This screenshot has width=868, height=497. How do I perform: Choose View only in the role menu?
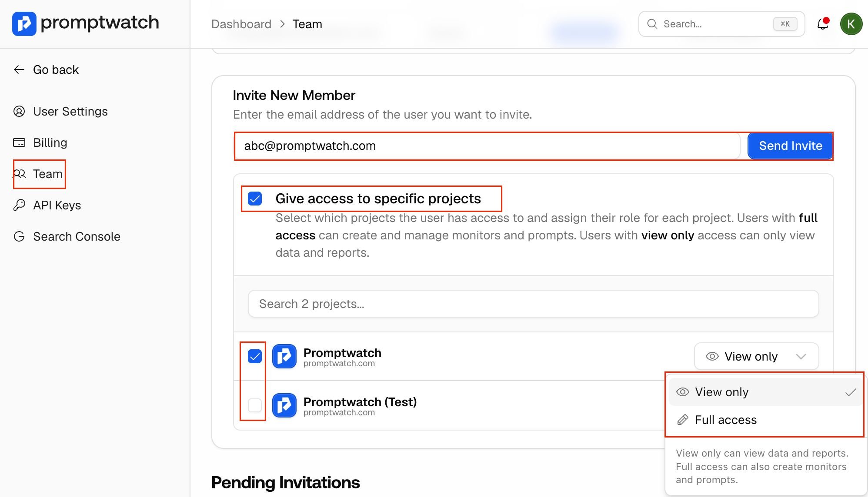(765, 392)
